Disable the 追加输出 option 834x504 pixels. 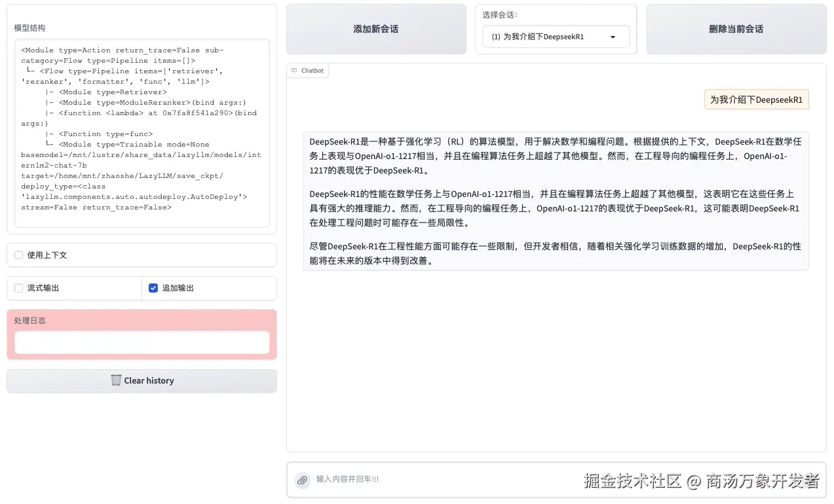click(153, 288)
